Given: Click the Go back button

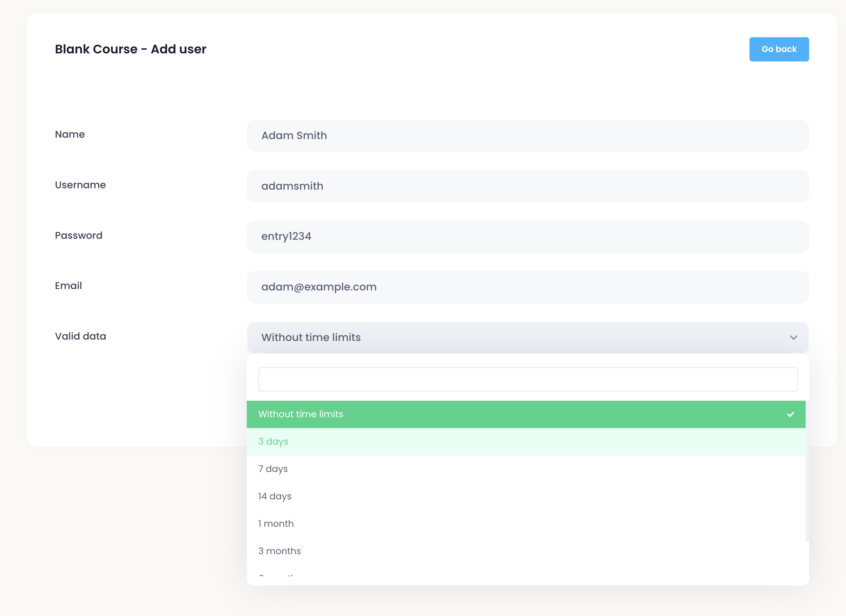Looking at the screenshot, I should pos(779,49).
